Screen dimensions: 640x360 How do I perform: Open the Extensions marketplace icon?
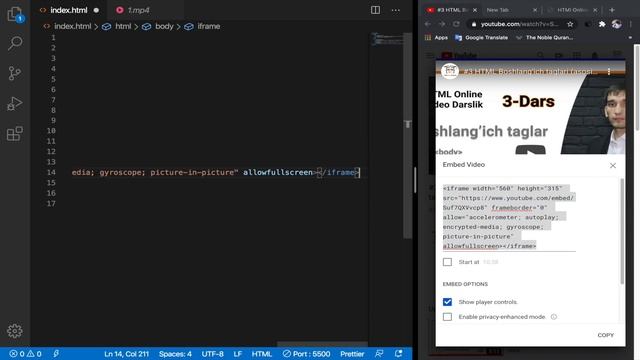click(15, 134)
